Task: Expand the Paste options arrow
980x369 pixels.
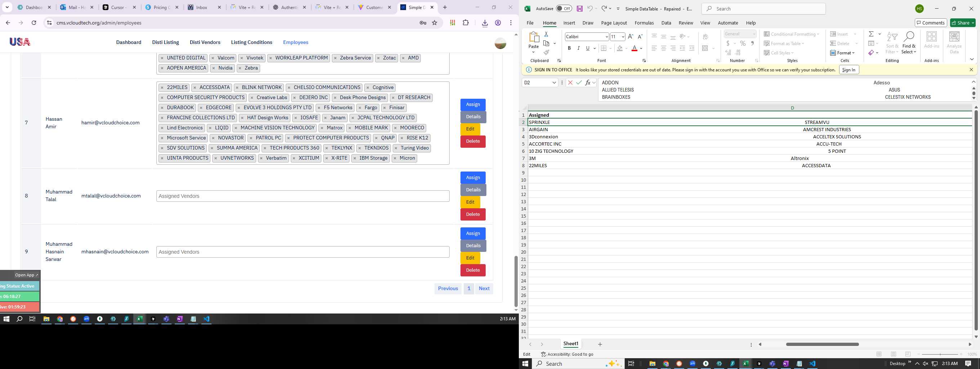Action: (533, 52)
